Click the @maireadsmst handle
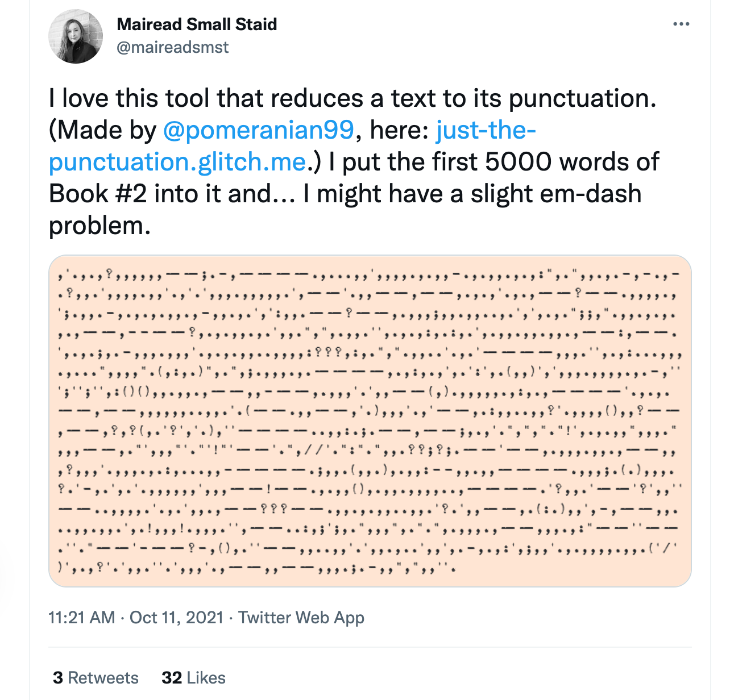The height and width of the screenshot is (700, 730). point(172,47)
